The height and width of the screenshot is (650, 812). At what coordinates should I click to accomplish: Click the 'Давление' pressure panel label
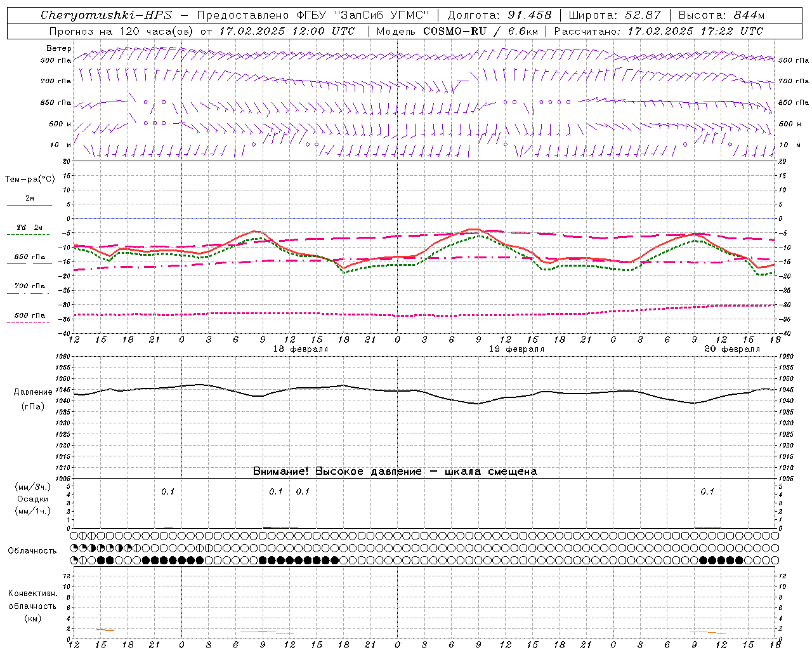click(x=32, y=392)
